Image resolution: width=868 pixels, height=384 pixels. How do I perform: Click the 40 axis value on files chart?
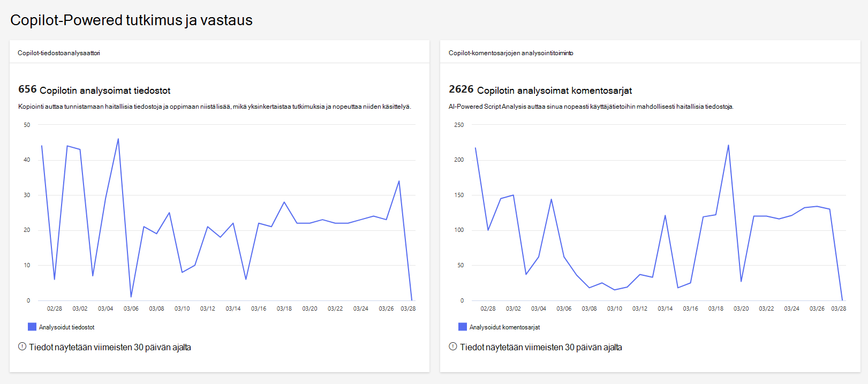click(x=27, y=160)
